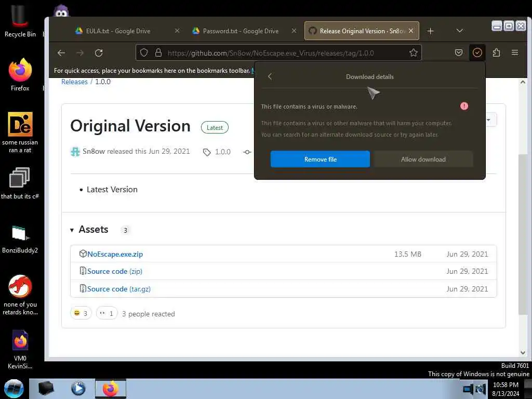
Task: Download NoEscape.exe.zip asset
Action: coord(115,254)
